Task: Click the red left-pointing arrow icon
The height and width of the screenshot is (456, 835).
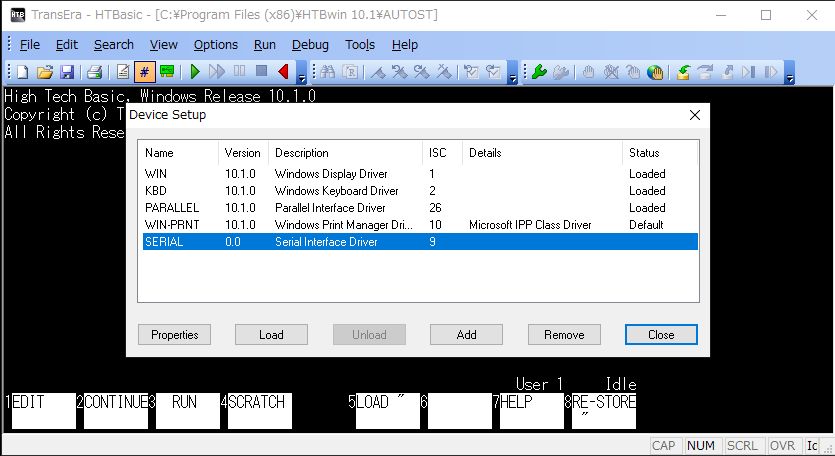Action: 283,71
